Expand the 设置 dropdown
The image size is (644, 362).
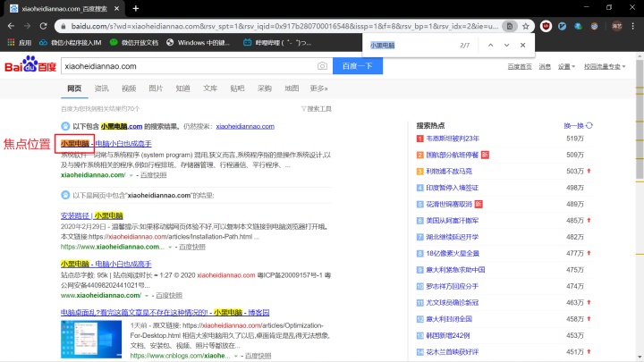566,66
